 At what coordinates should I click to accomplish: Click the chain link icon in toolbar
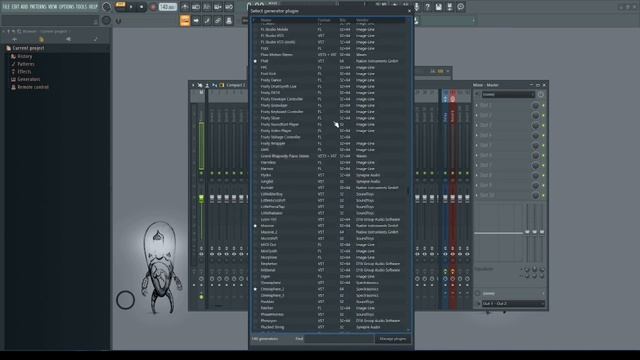tap(218, 20)
